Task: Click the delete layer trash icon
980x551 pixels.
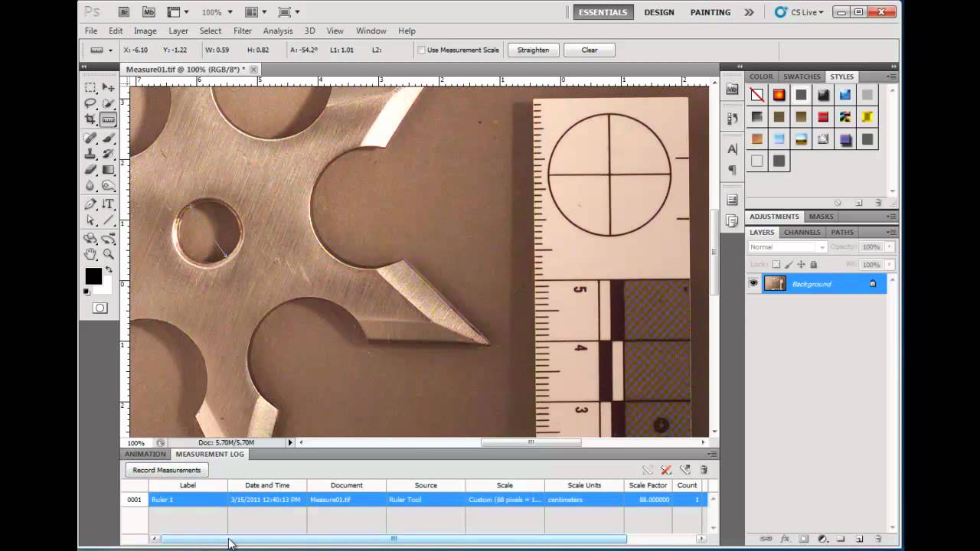Action: pyautogui.click(x=878, y=539)
